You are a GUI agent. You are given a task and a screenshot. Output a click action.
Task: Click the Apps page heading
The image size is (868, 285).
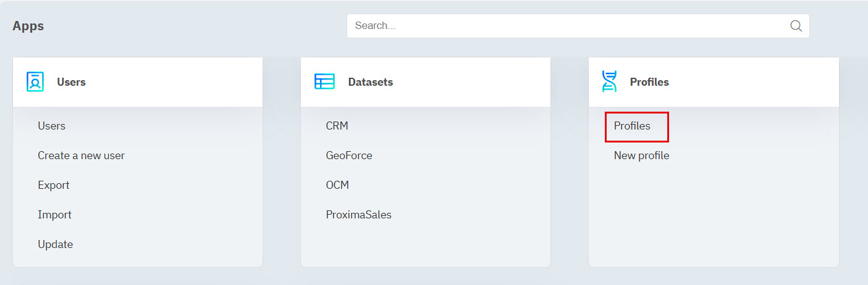coord(28,26)
